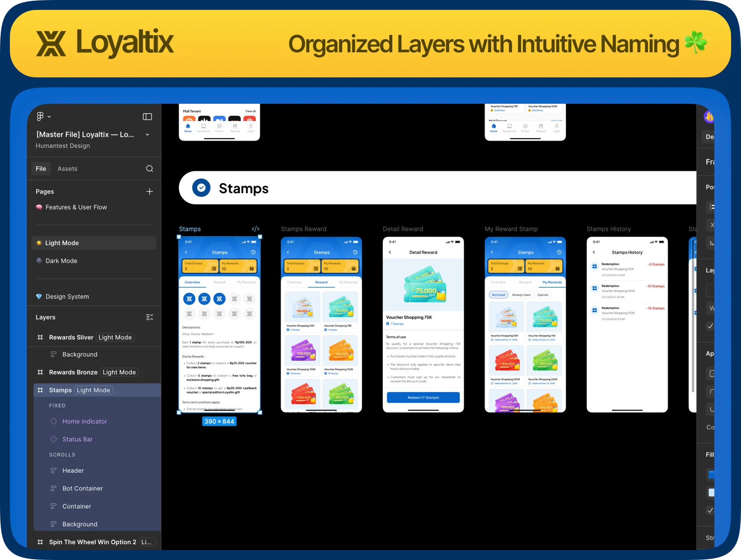Click history clock icon in Stamps Reward frame
Viewport: 741px width, 560px height.
coord(355,252)
